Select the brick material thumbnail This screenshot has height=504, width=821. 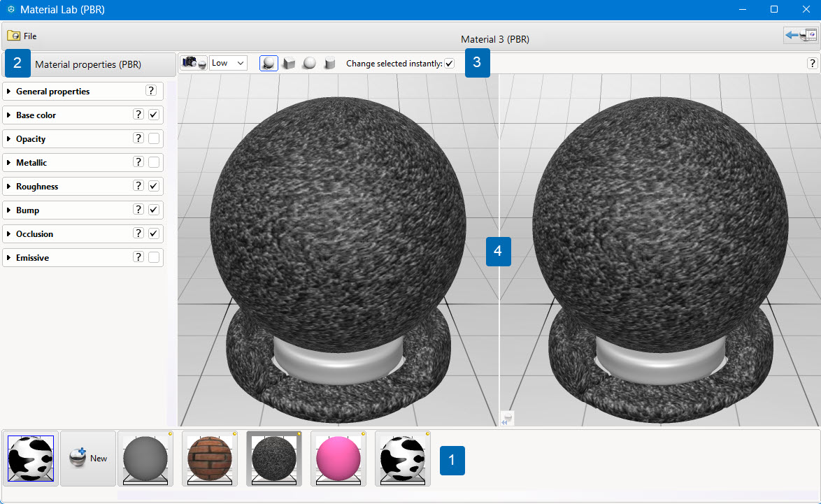(x=209, y=459)
